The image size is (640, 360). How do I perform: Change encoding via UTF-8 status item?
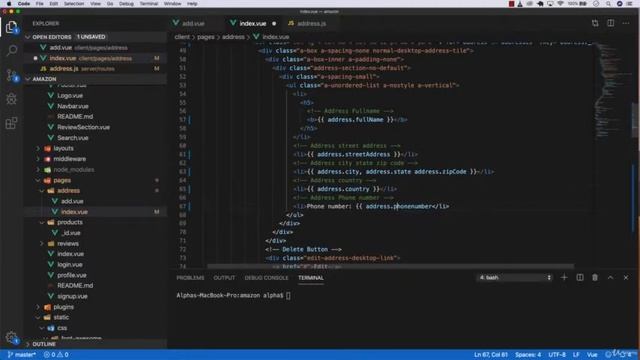[557, 355]
